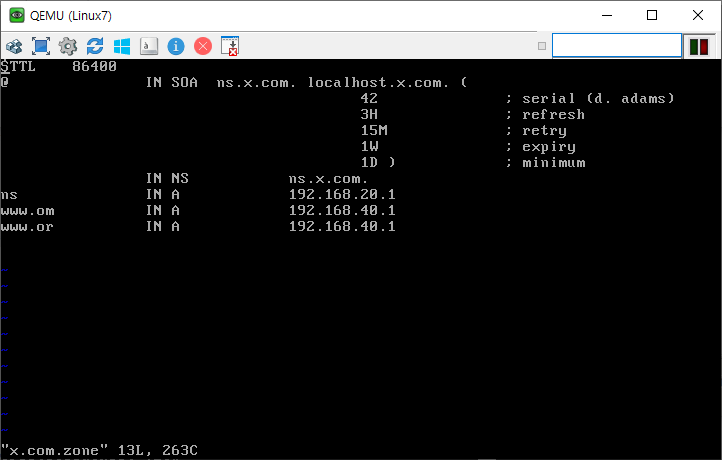Click the status line "x.com.zone" 13L, 263C
The height and width of the screenshot is (460, 722).
click(99, 450)
